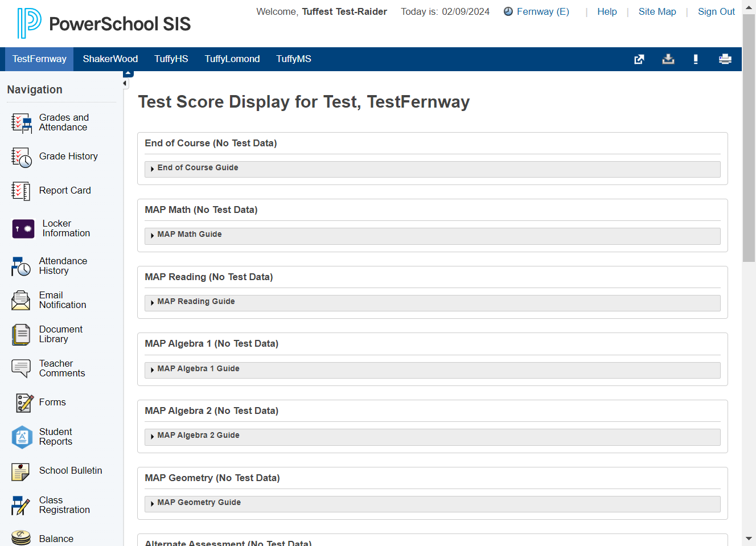Switch to the TuffyMS student tab
The height and width of the screenshot is (546, 756).
tap(294, 59)
